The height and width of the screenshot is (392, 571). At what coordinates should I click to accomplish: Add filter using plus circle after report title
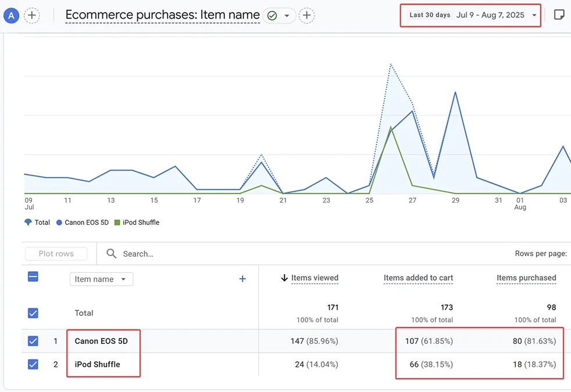pyautogui.click(x=306, y=16)
